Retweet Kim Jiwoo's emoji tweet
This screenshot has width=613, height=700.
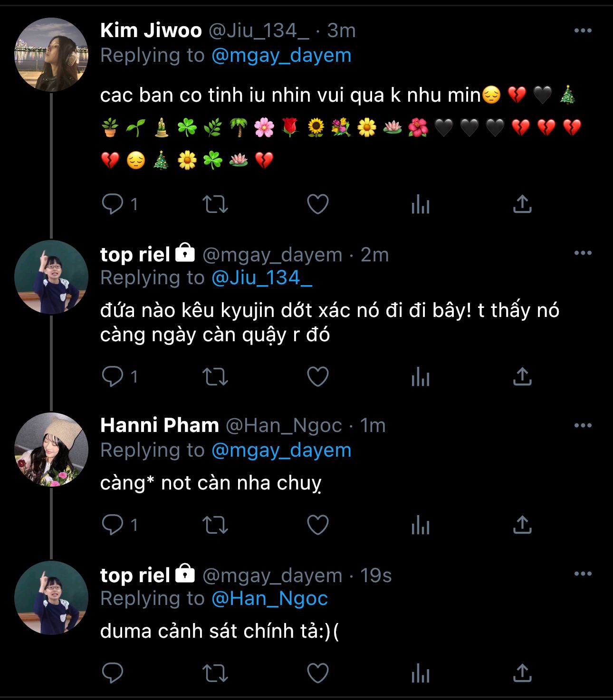tap(215, 204)
